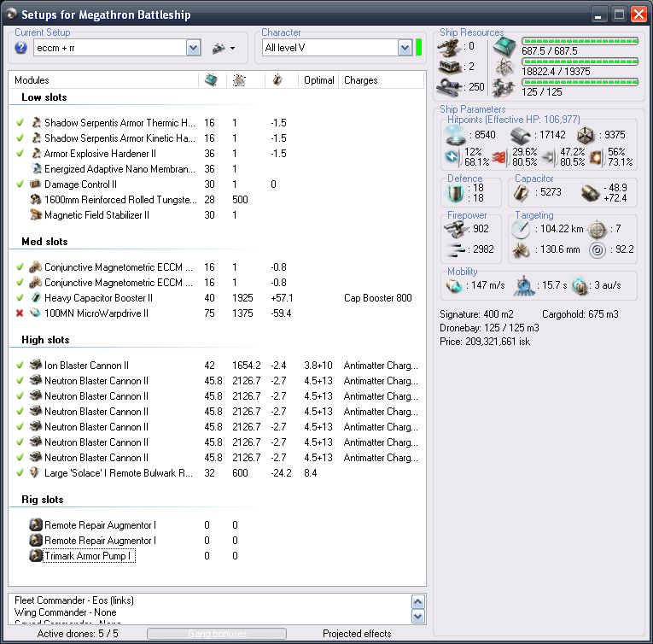Select Magnetic Field Stabilizer II icon
This screenshot has height=644, width=653.
36,214
